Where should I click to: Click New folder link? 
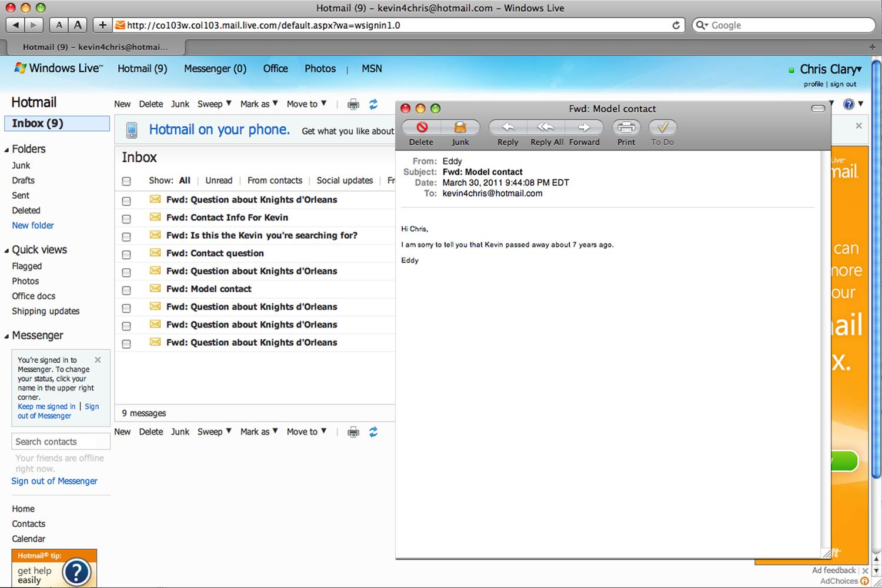point(33,225)
